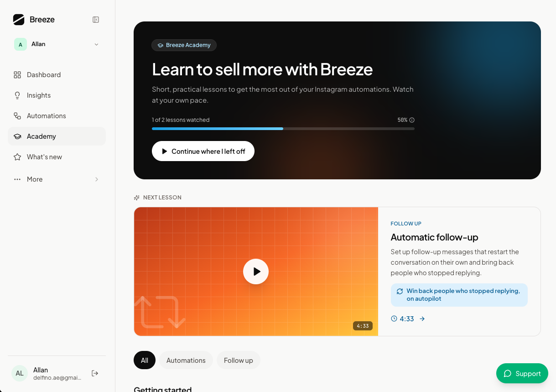This screenshot has height=392, width=556.
Task: Click the NEXT LESSON section label
Action: tap(162, 198)
